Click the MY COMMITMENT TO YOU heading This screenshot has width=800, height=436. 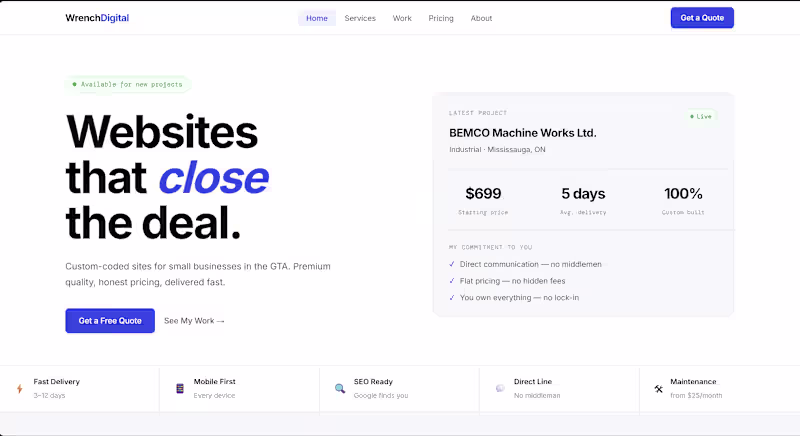coord(490,247)
